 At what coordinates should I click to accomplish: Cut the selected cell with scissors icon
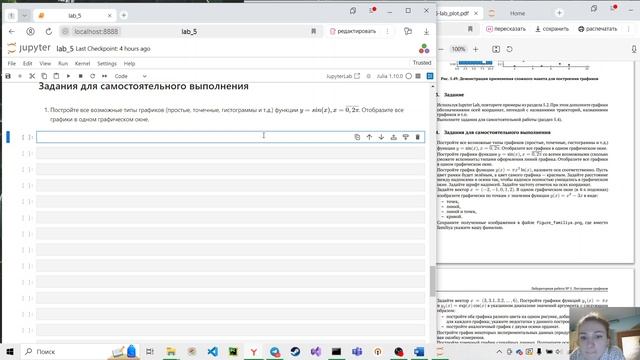32,76
